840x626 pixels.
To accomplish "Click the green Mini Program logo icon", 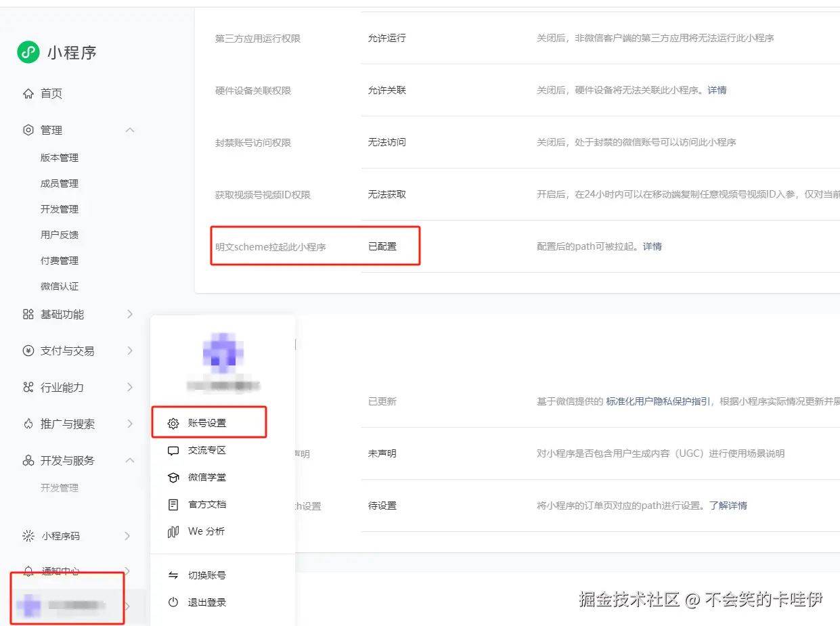I will tap(28, 52).
